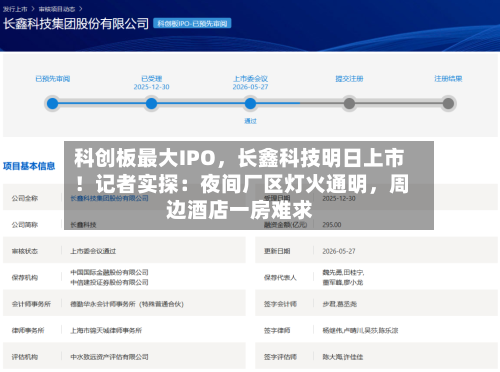Screen dimensions: 500x372
Task: Click the 已预先审阅 stage label
Action: click(53, 79)
